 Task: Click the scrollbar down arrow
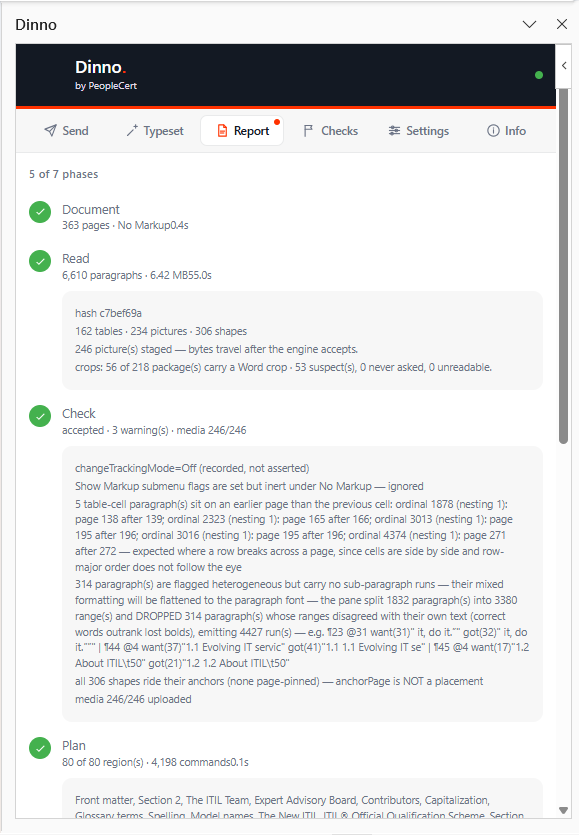pos(563,811)
